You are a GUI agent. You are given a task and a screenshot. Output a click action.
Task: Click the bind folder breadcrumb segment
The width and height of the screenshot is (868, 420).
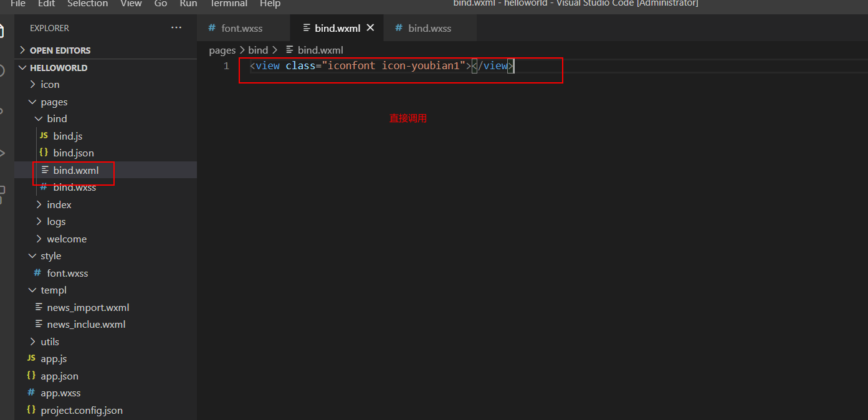tap(258, 50)
